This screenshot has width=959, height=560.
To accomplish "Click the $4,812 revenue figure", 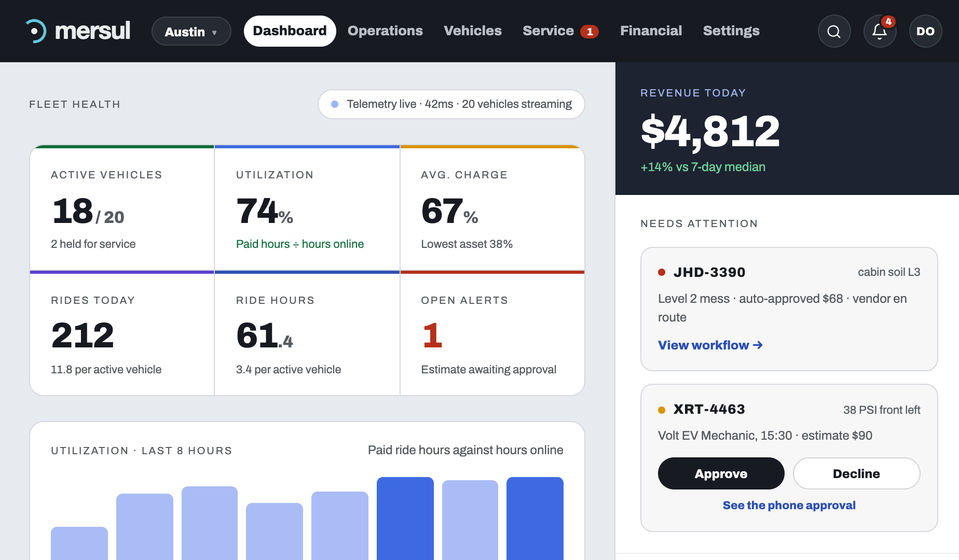I will pos(710,132).
